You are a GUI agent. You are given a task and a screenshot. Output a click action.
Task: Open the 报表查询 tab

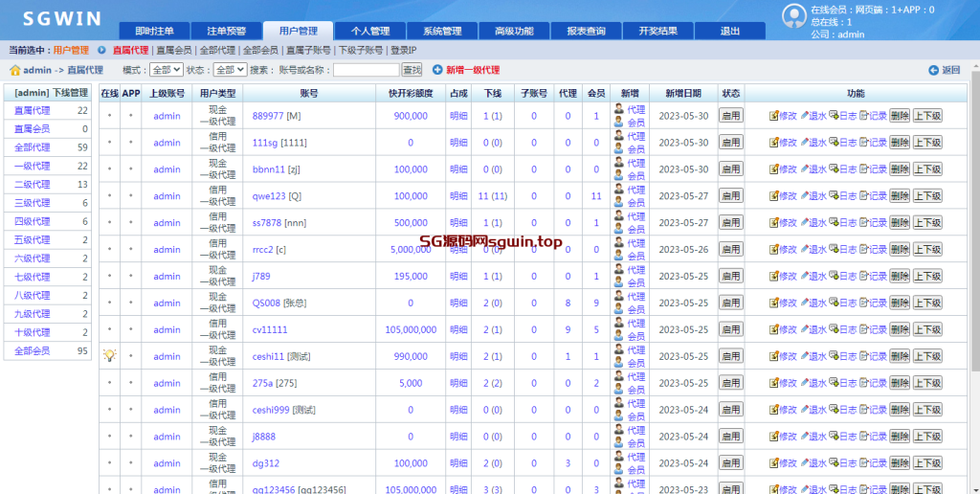click(x=586, y=31)
